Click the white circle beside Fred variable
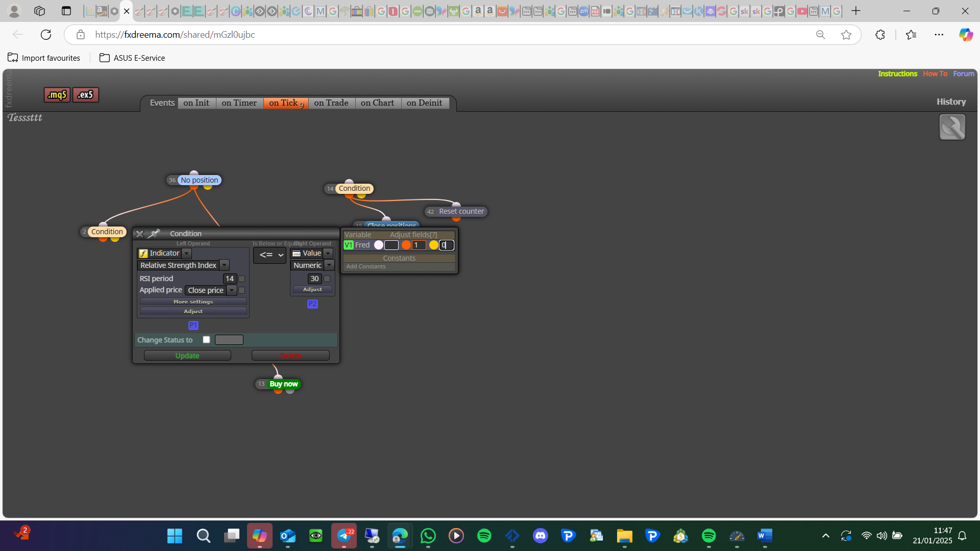 (x=379, y=245)
